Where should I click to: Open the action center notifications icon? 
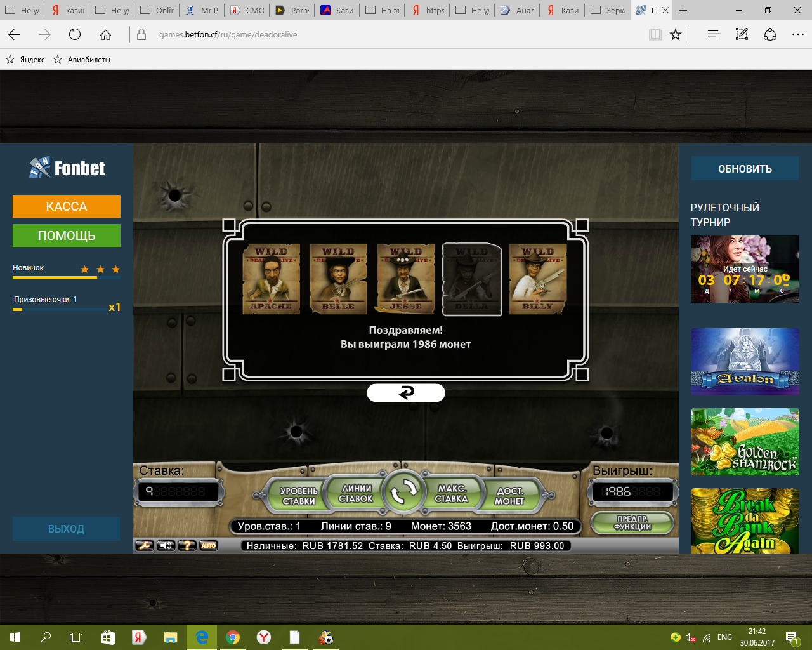pos(792,637)
